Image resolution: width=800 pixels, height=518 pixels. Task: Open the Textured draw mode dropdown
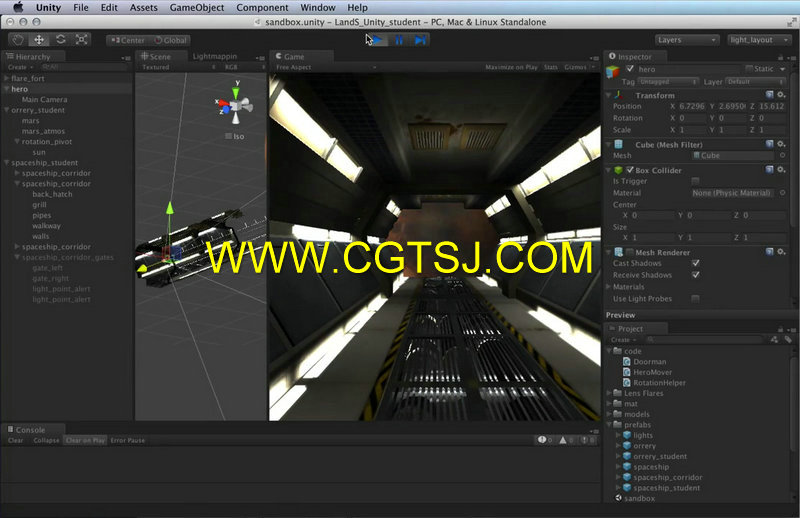(x=178, y=67)
